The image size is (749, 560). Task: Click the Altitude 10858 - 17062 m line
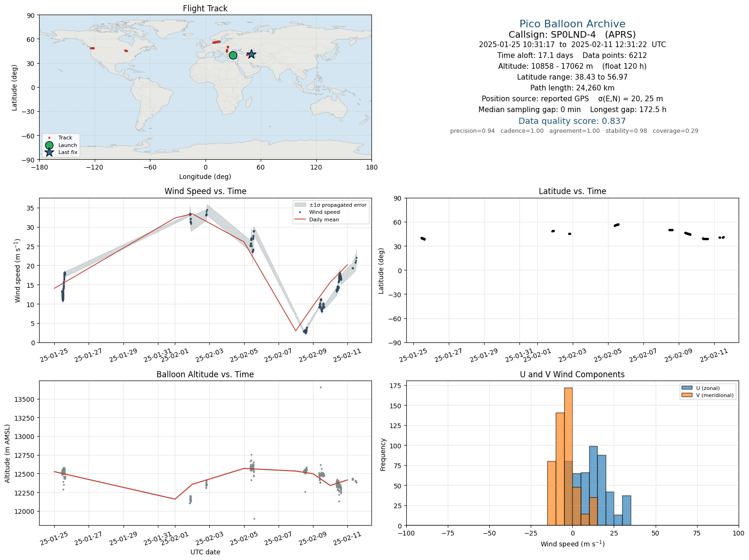click(x=572, y=66)
